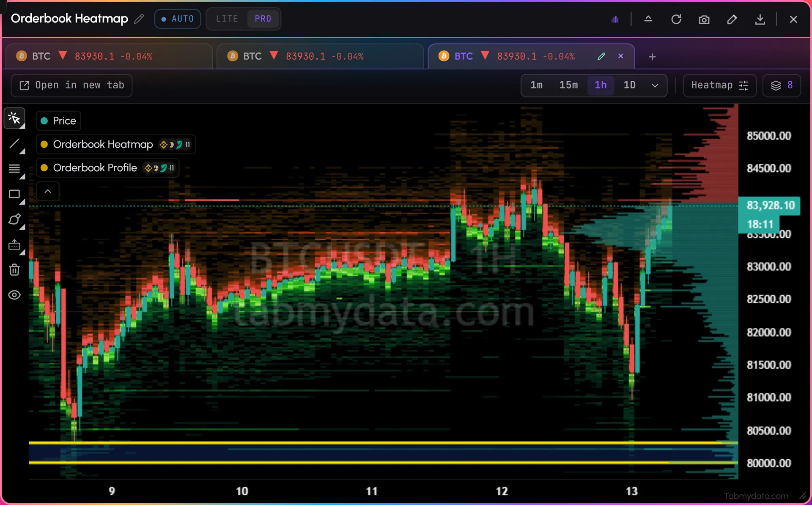Click the Binance icon in Orderbook Heatmap legend
The width and height of the screenshot is (812, 505).
(163, 145)
